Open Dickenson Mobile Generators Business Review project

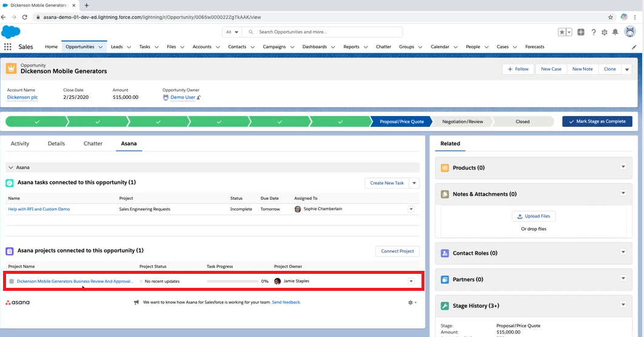[x=75, y=282]
